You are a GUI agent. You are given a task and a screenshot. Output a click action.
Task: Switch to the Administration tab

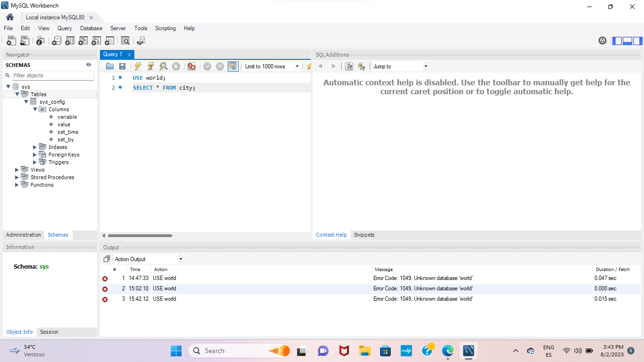(x=24, y=235)
